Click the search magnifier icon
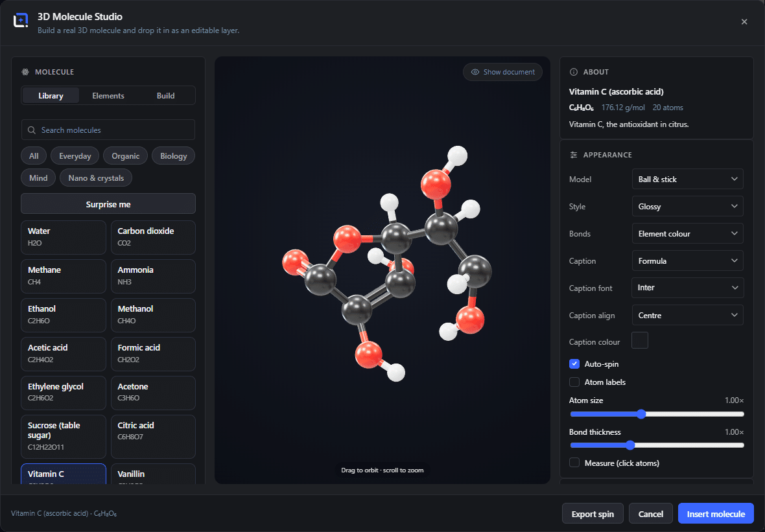The image size is (765, 532). coord(32,130)
